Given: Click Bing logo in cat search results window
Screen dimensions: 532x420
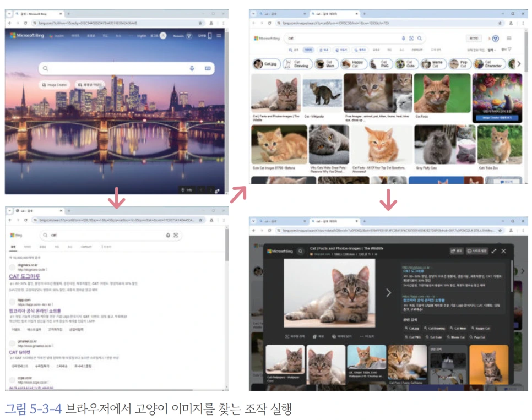Looking at the screenshot, I should 16,235.
